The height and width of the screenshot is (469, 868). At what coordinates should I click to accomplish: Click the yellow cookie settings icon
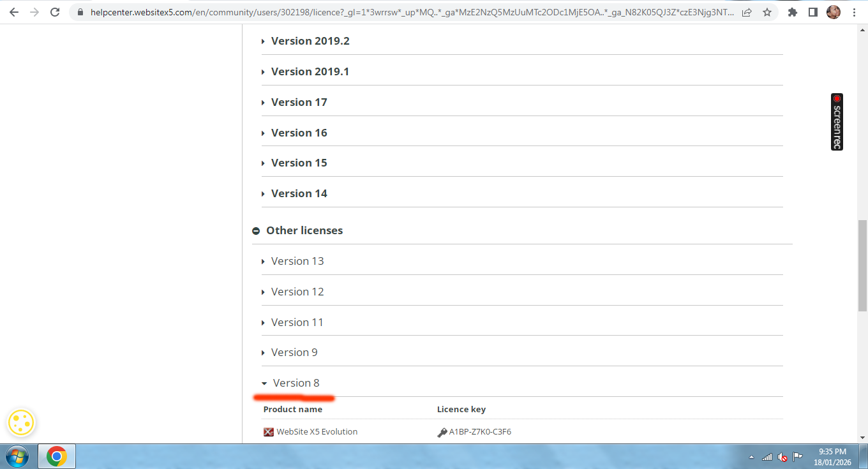click(x=21, y=422)
